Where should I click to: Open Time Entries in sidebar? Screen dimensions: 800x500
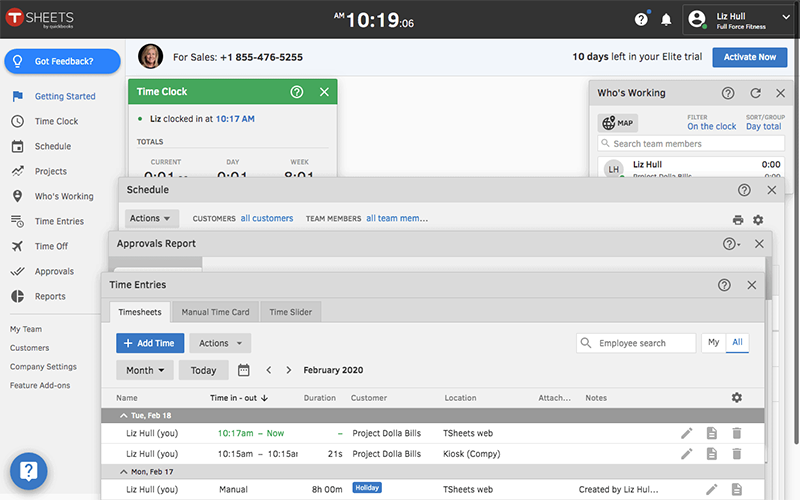coord(47,221)
